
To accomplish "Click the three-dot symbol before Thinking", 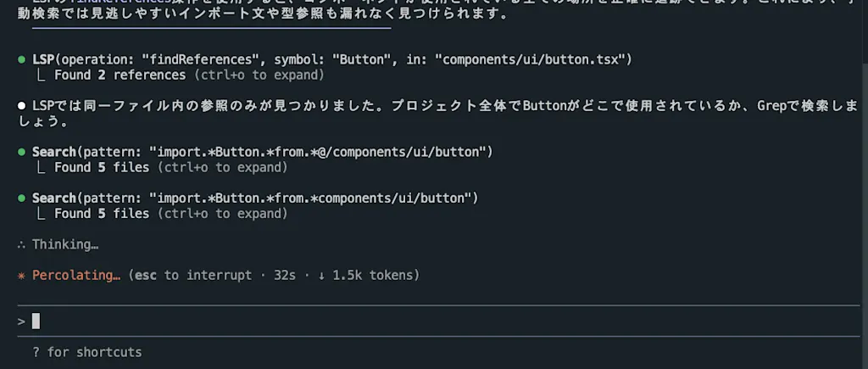I will point(21,244).
